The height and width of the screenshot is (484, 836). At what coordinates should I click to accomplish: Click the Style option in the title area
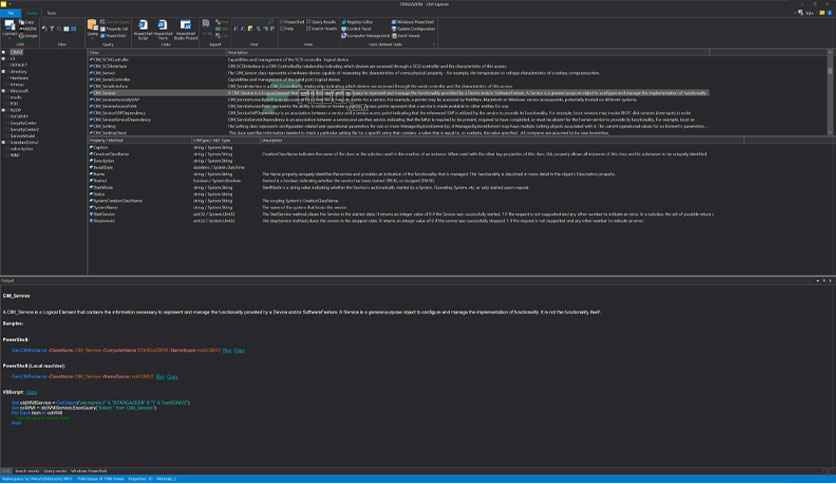(x=806, y=13)
